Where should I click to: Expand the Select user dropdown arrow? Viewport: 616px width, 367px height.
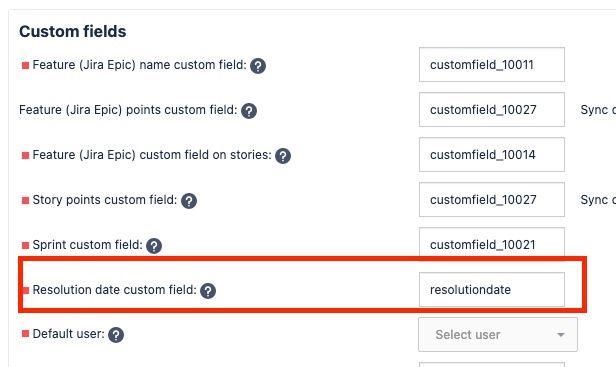click(x=561, y=335)
